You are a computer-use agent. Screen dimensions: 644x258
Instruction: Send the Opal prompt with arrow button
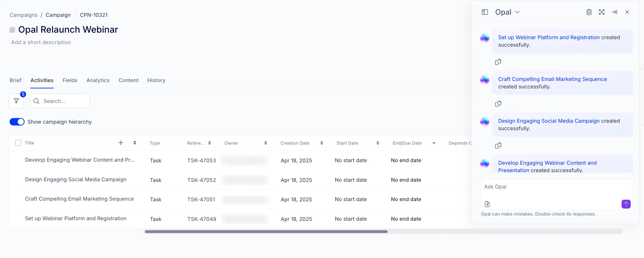626,204
